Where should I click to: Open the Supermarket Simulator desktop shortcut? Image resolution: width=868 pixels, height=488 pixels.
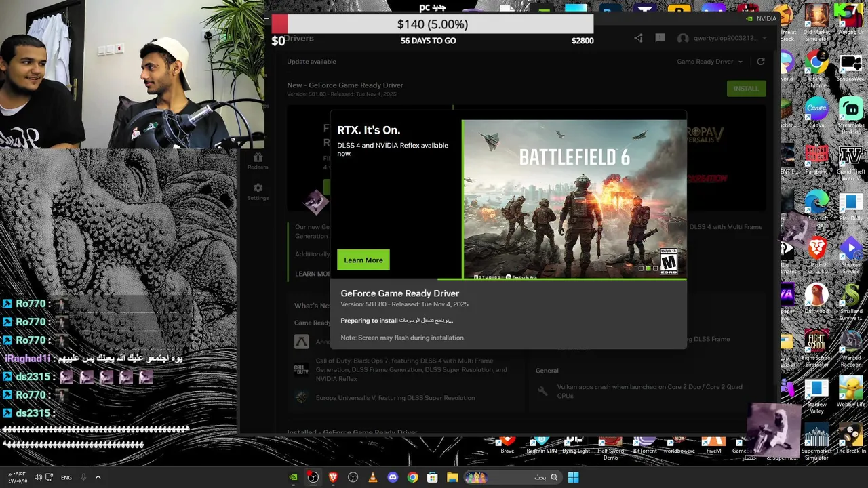point(816,442)
